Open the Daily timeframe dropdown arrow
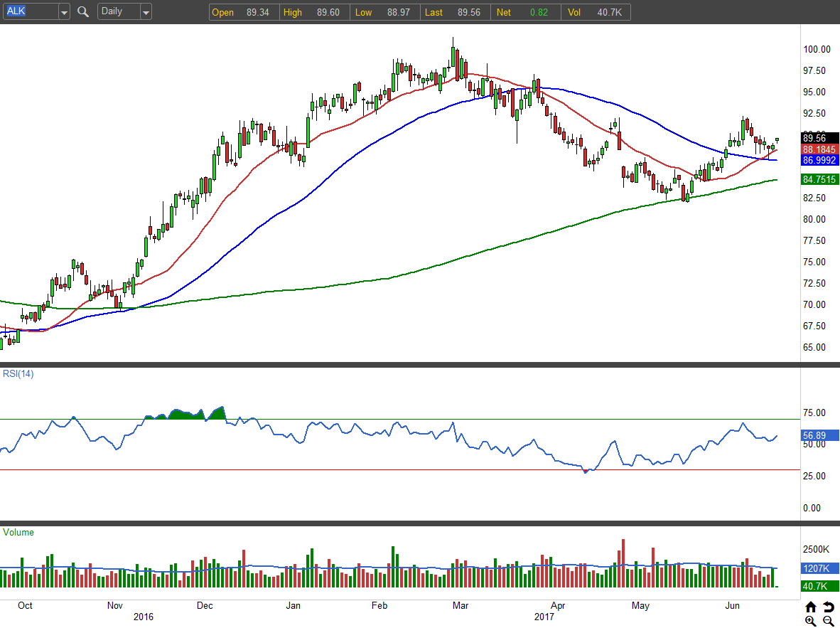840x628 pixels. pyautogui.click(x=146, y=12)
